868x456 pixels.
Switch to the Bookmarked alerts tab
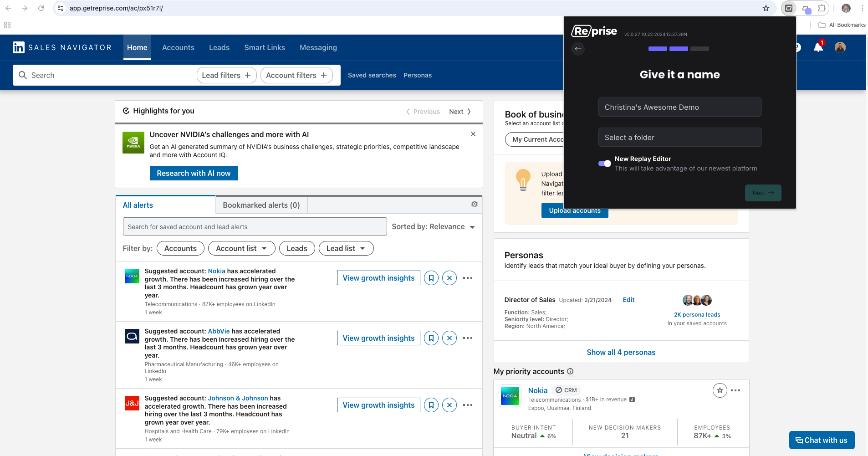[x=261, y=205]
